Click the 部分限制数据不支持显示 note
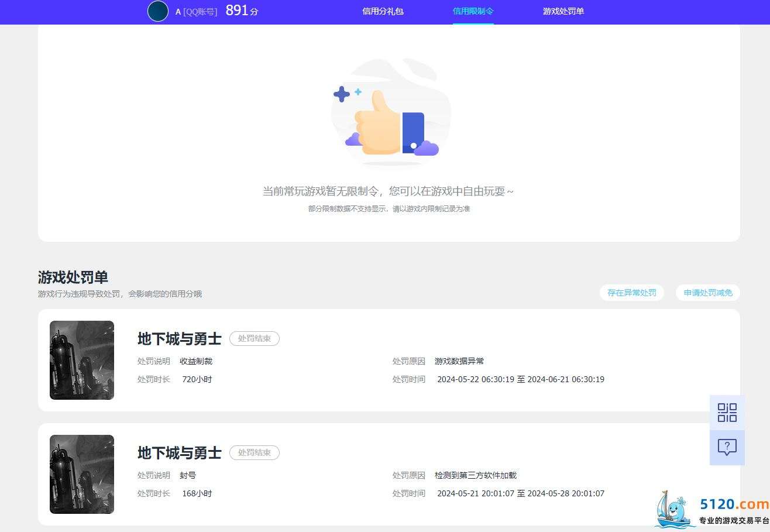Viewport: 770px width, 532px height. click(389, 209)
